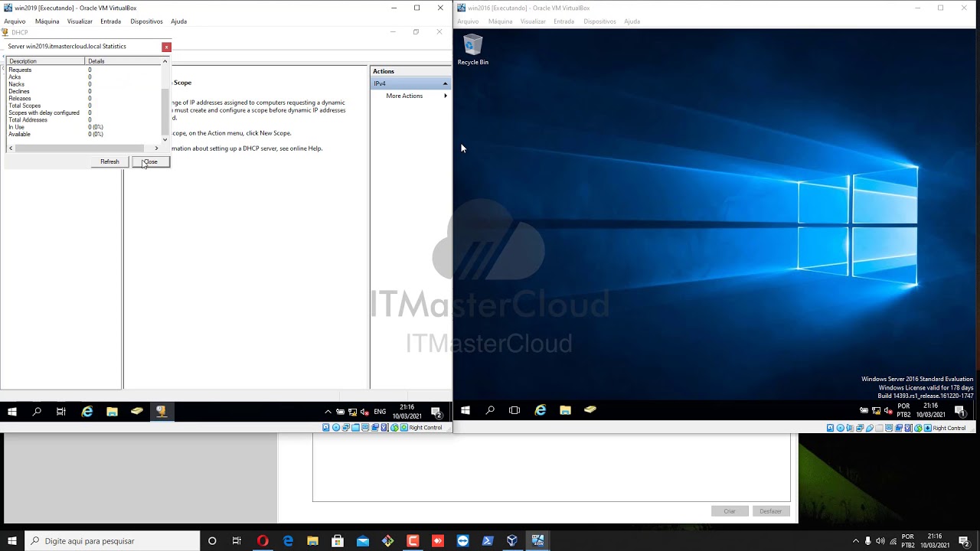Viewport: 980px width, 551px height.
Task: Click the host Windows Start button
Action: click(12, 541)
